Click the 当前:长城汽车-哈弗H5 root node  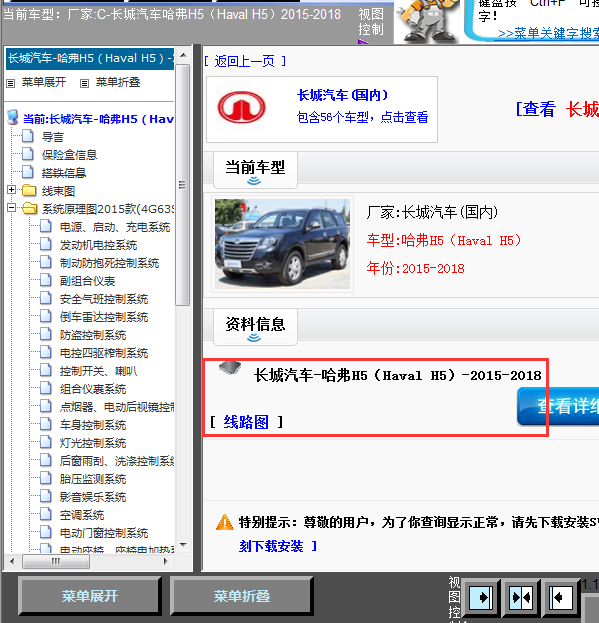(99, 119)
